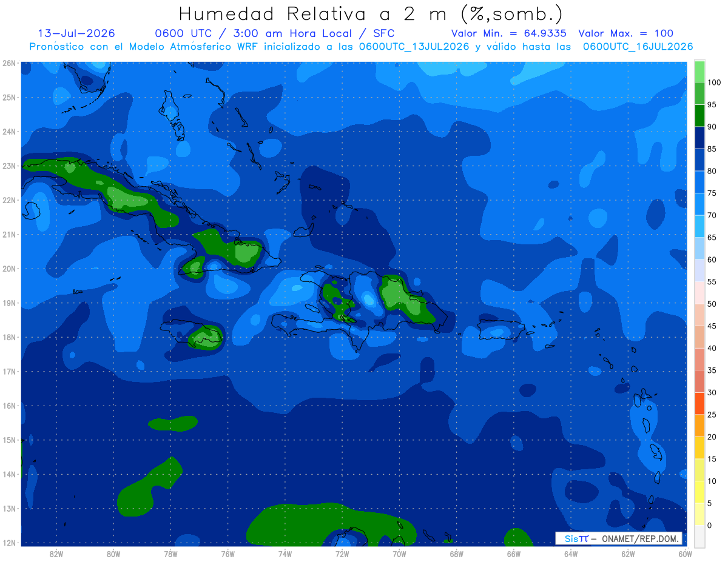Select the blue swatch between 80 and 85
The height and width of the screenshot is (562, 728).
[699, 159]
